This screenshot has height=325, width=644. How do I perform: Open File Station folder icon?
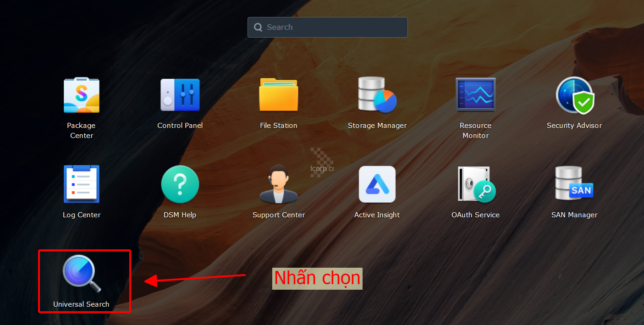pyautogui.click(x=278, y=95)
